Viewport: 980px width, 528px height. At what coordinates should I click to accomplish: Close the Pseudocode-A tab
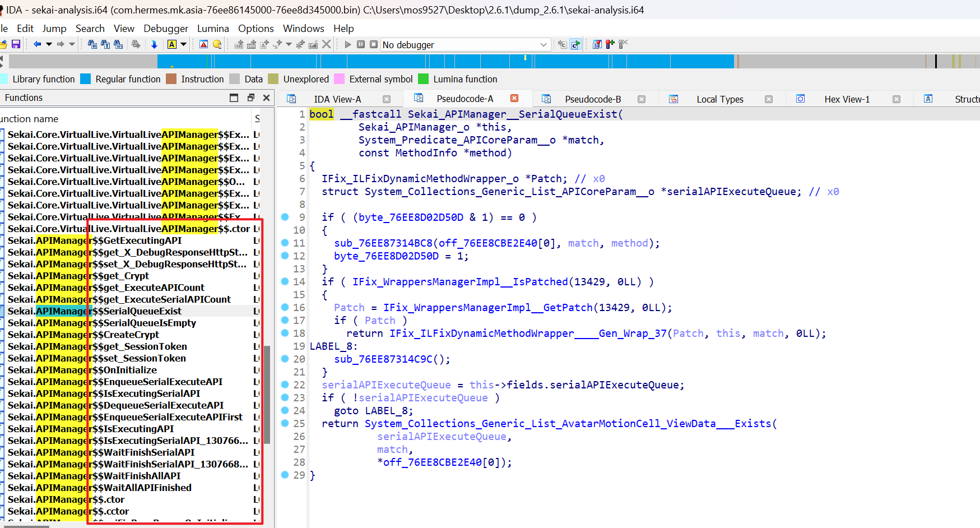pyautogui.click(x=514, y=98)
